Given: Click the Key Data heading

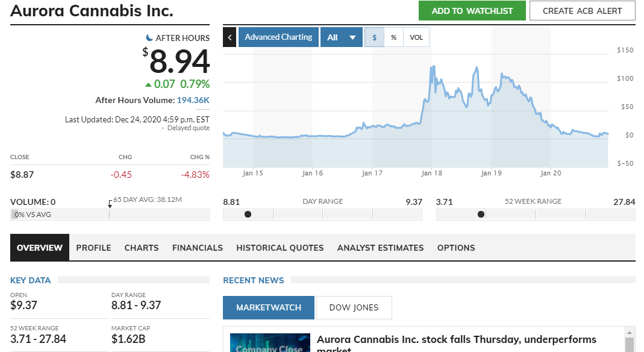Looking at the screenshot, I should point(30,280).
